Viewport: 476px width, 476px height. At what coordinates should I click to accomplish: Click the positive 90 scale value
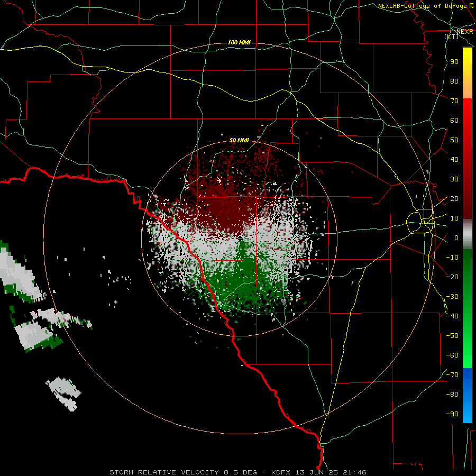click(454, 62)
